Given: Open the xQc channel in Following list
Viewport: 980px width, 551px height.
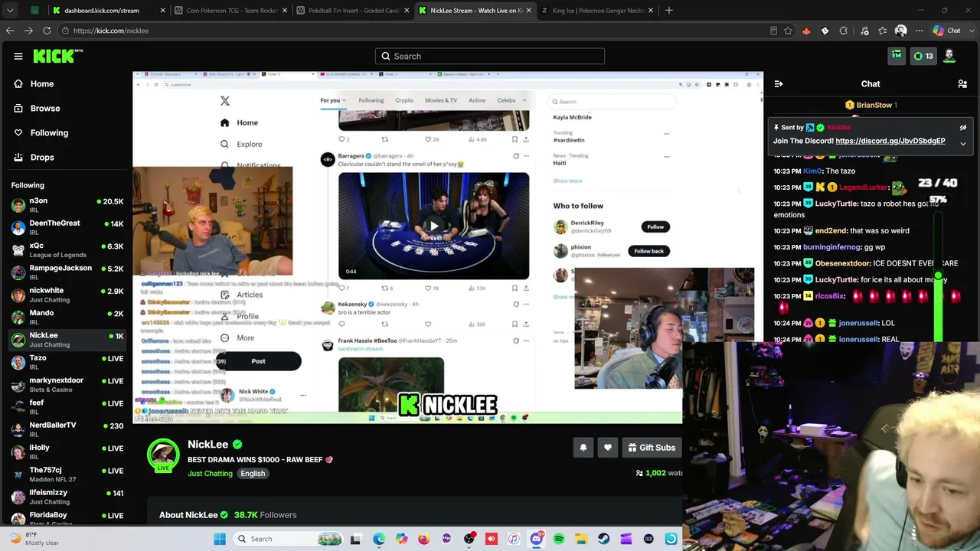Looking at the screenshot, I should tap(66, 250).
